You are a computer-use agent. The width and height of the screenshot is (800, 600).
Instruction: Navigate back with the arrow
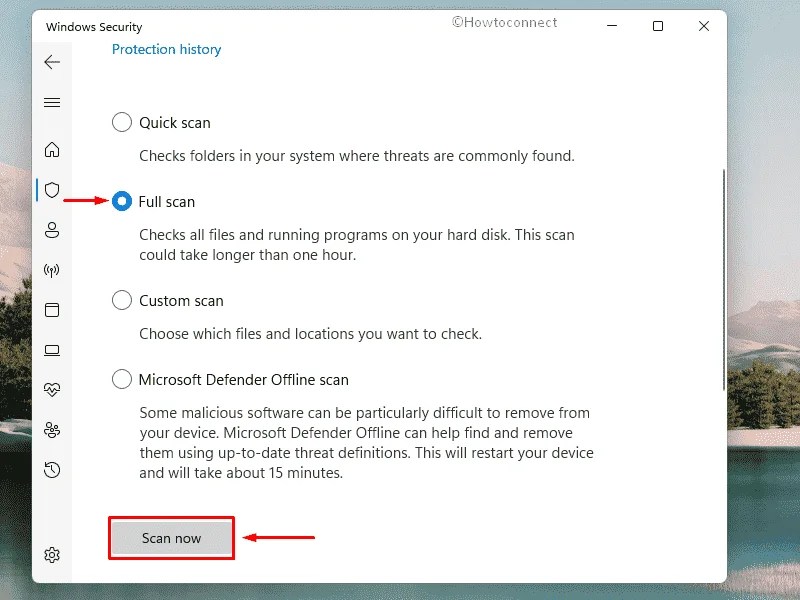point(52,62)
